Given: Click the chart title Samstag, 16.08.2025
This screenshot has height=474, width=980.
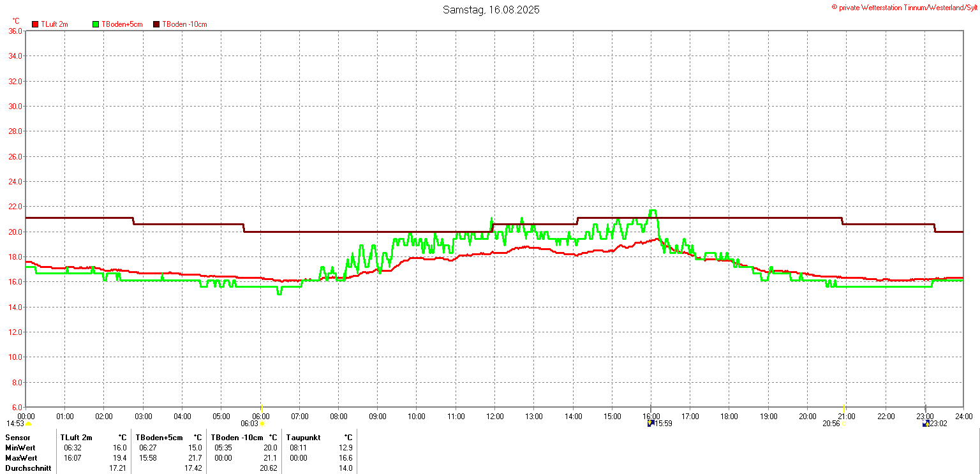Looking at the screenshot, I should pyautogui.click(x=491, y=10).
